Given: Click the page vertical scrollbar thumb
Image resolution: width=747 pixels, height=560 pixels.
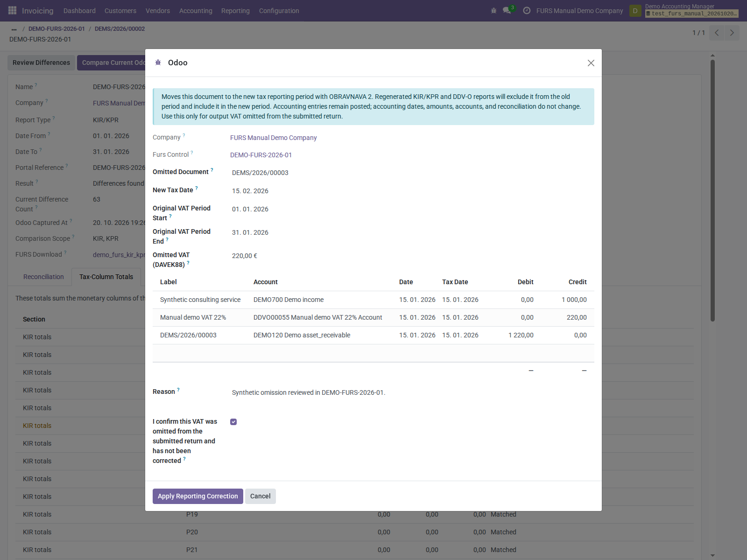Looking at the screenshot, I should (712, 190).
